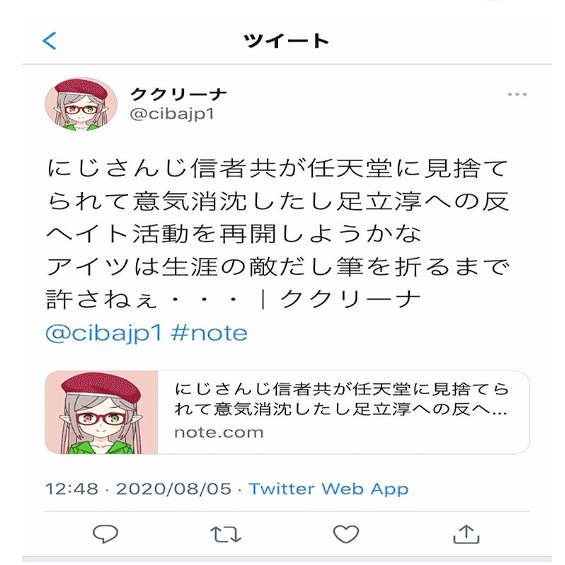This screenshot has height=565, width=565.
Task: Open ククリーナ's profile avatar
Action: [81, 104]
